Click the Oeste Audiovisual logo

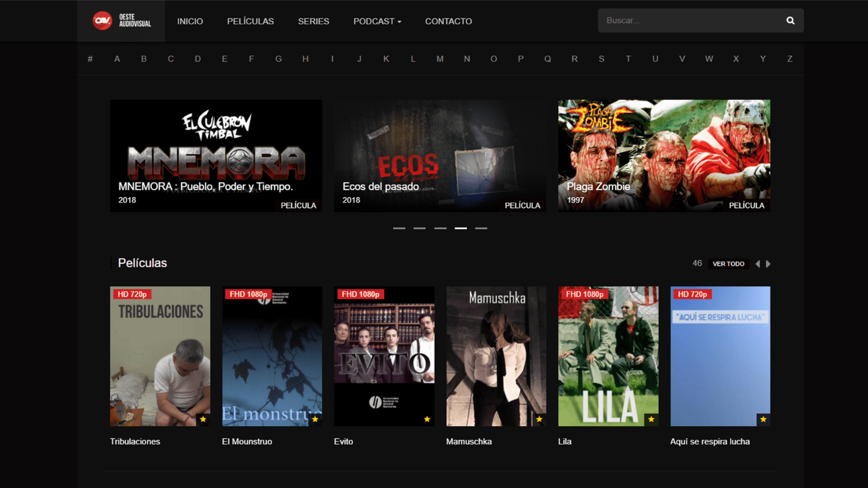coord(122,21)
